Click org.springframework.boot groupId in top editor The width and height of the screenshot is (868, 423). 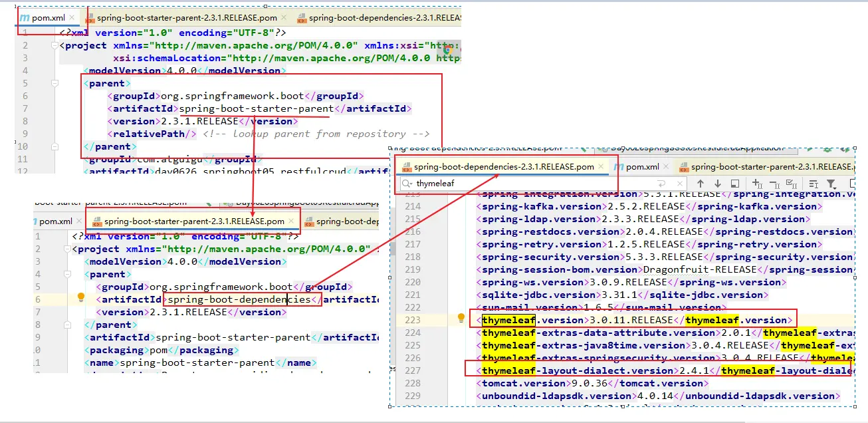(x=234, y=96)
